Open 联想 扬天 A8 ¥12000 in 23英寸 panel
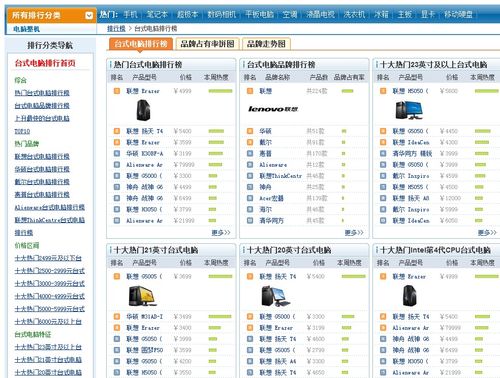Screen dimensions: 500x378 (411, 198)
